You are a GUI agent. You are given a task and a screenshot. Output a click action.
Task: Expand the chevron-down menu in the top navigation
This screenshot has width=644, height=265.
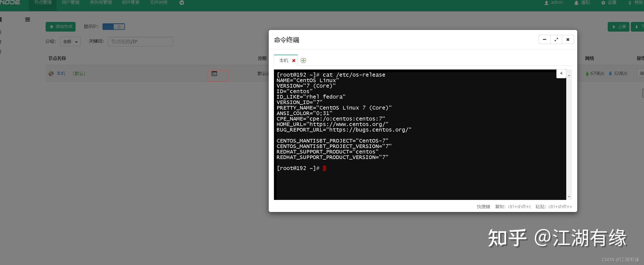(x=181, y=3)
